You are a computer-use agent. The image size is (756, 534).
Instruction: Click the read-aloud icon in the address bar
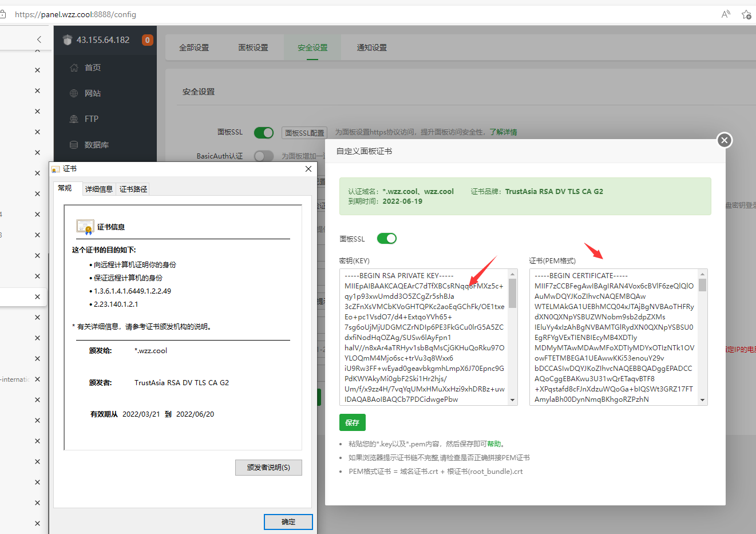(726, 14)
